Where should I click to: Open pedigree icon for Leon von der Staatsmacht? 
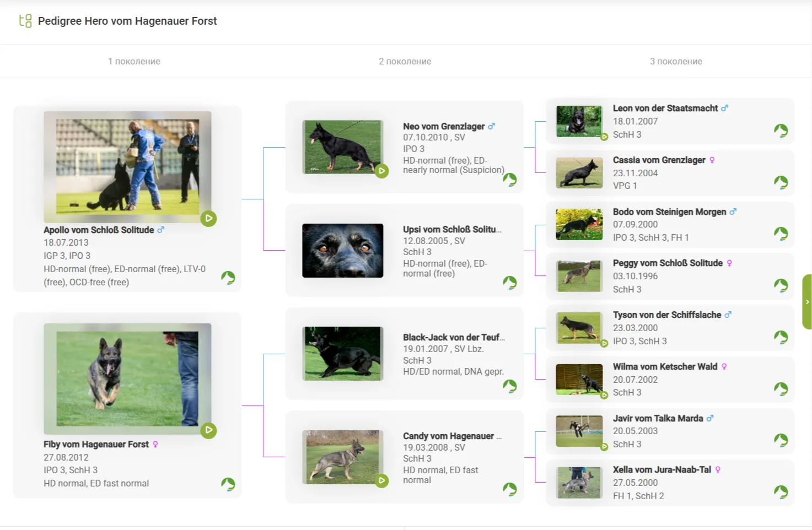pos(781,131)
